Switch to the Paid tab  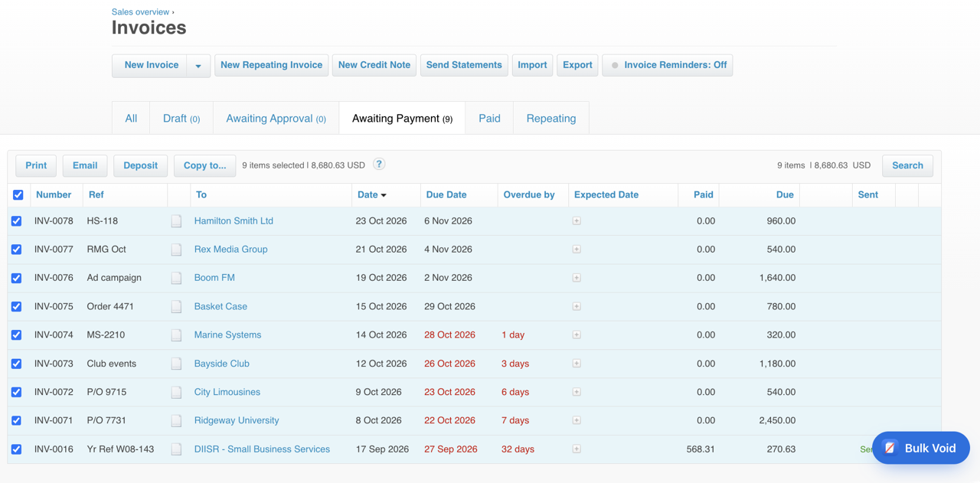pos(489,118)
